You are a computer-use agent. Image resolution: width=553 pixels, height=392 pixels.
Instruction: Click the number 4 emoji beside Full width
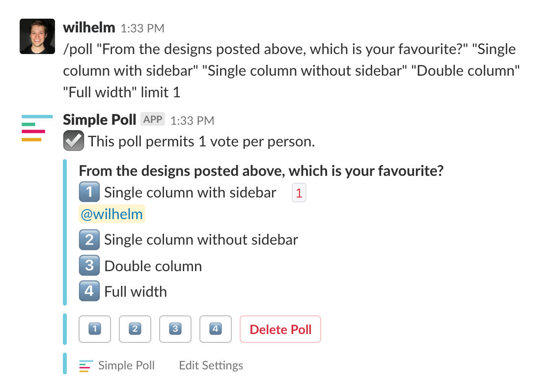pos(89,291)
